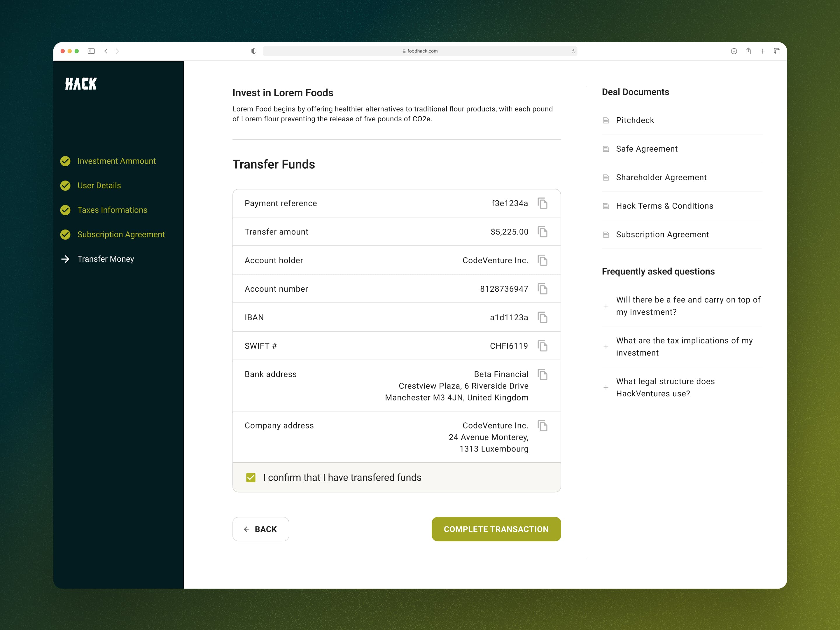The image size is (840, 630).
Task: Click the Safe Agreement document icon
Action: coord(606,149)
